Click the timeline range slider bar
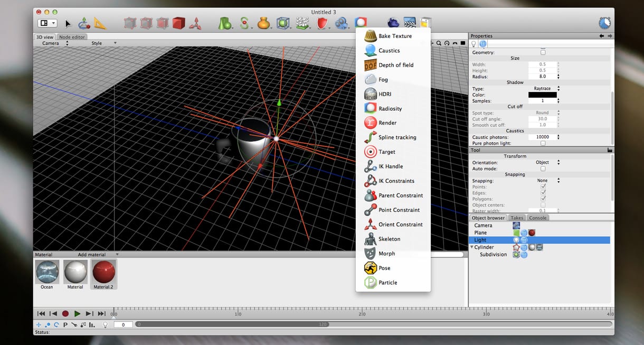 [374, 324]
